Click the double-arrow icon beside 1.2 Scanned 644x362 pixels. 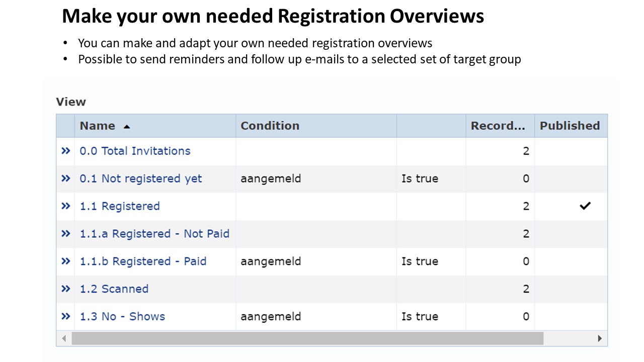[x=66, y=289]
